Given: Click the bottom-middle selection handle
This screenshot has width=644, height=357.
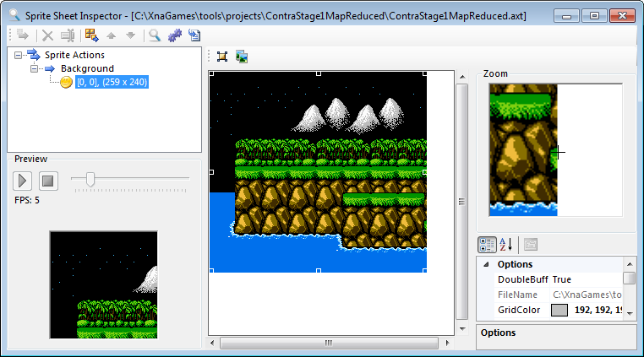Looking at the screenshot, I should coord(319,271).
